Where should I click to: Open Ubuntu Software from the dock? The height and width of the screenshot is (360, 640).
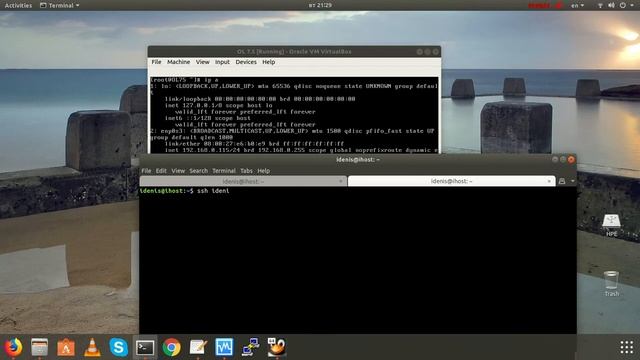click(x=66, y=347)
